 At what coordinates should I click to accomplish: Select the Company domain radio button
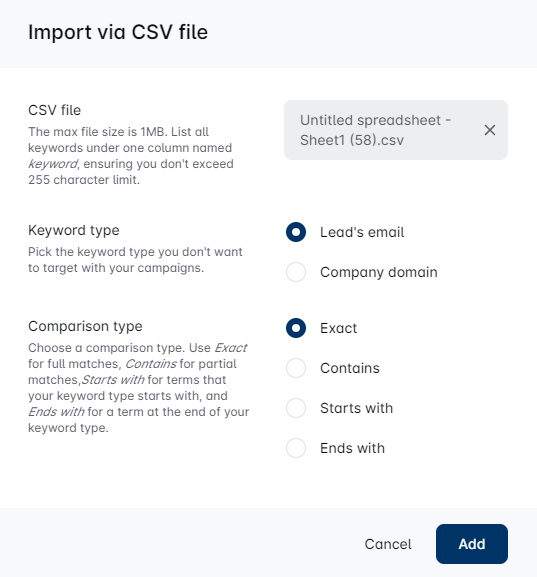(296, 272)
